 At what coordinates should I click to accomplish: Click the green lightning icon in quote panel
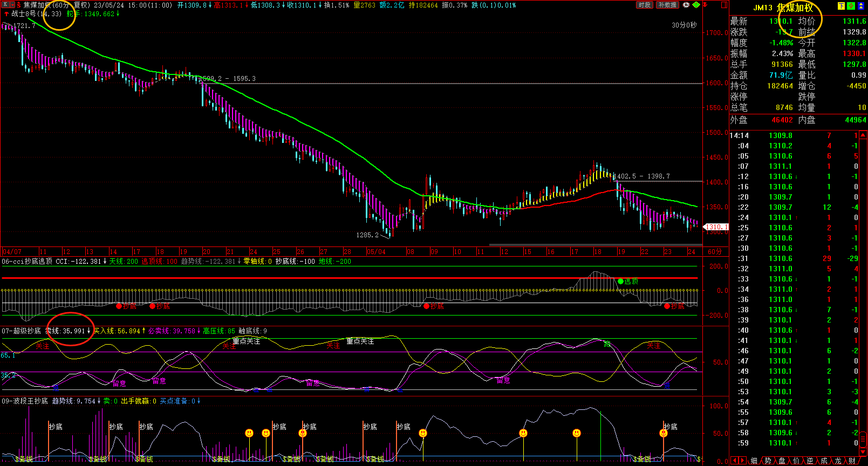[x=851, y=6]
